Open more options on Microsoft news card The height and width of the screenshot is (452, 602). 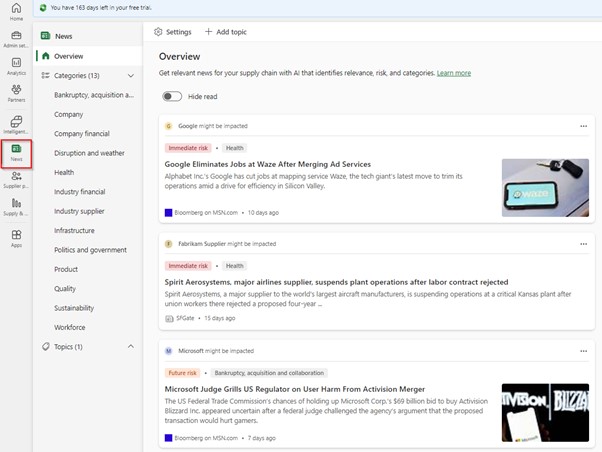(x=584, y=351)
